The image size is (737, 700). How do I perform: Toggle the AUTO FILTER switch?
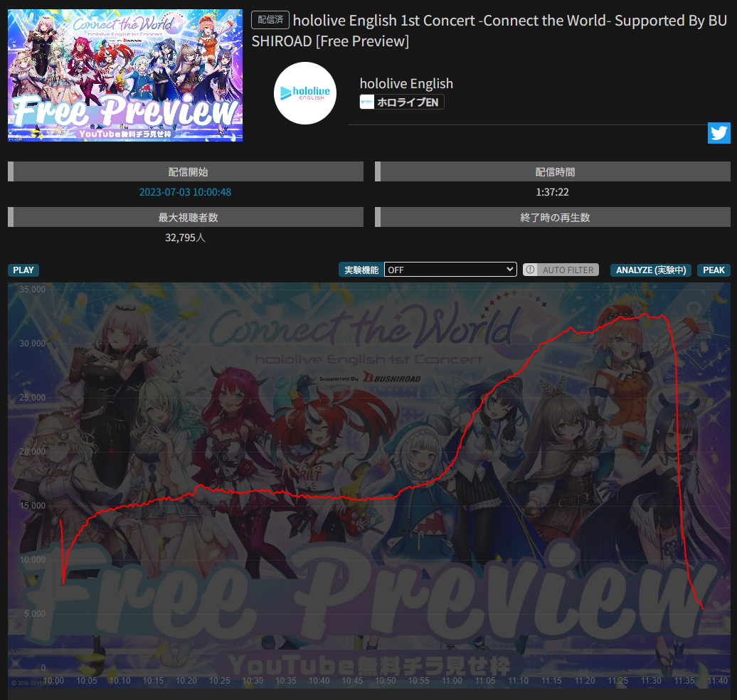[561, 270]
